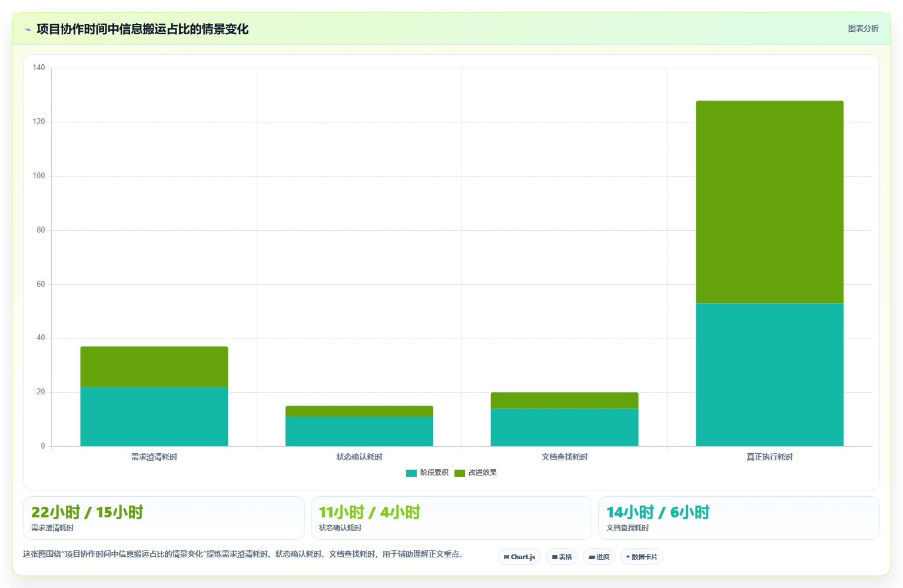Open the 图表分析 label in the header
903x588 pixels.
tap(863, 28)
